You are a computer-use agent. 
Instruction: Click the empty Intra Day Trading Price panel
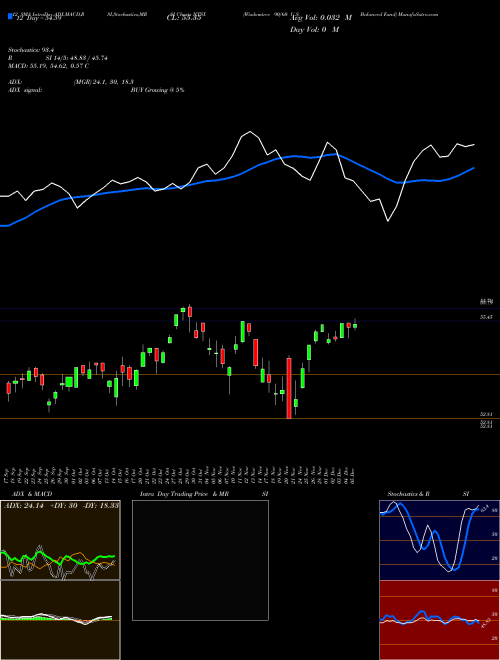pos(200,560)
